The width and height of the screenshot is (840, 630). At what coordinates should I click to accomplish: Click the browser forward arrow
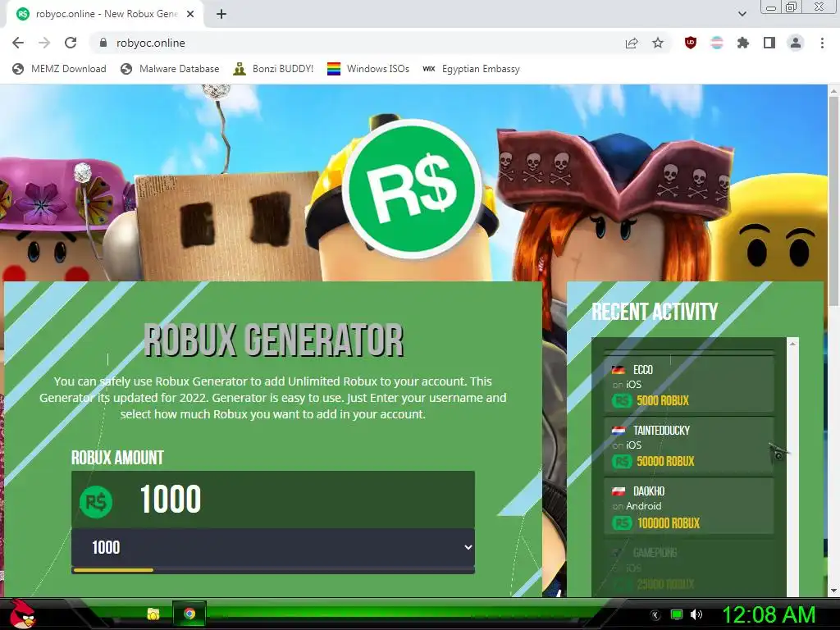(44, 43)
